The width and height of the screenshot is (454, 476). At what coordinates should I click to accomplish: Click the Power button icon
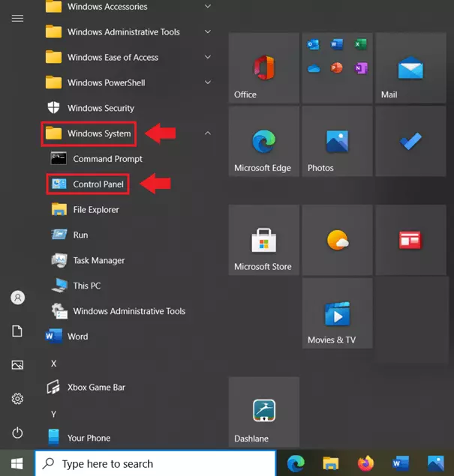pyautogui.click(x=17, y=433)
